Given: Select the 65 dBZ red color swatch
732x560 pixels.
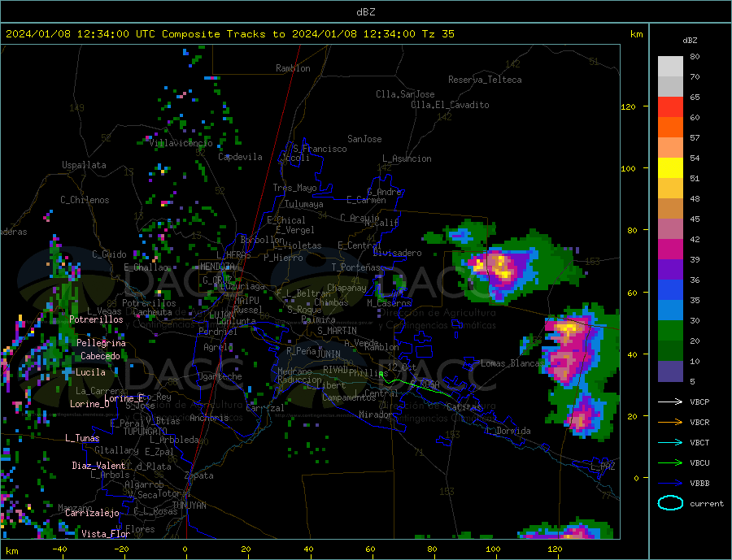Looking at the screenshot, I should click(x=670, y=106).
